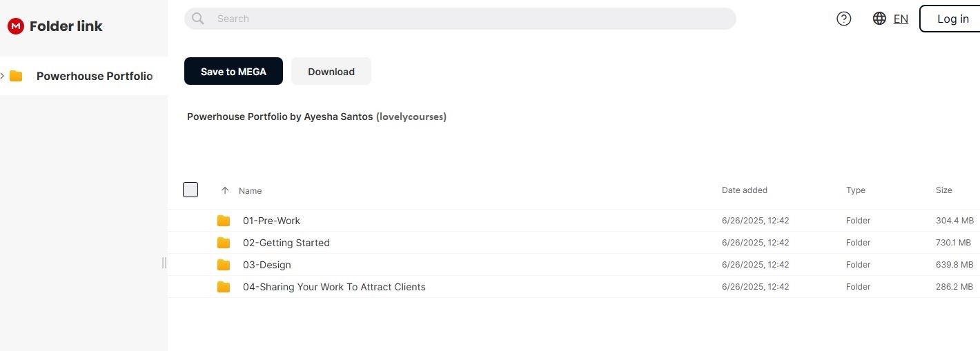This screenshot has height=351, width=980.
Task: Open the help question mark icon
Action: coord(843,19)
